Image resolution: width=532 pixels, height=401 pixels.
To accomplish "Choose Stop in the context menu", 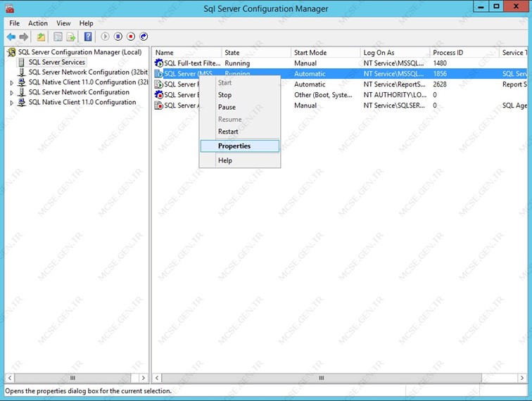I will click(239, 95).
